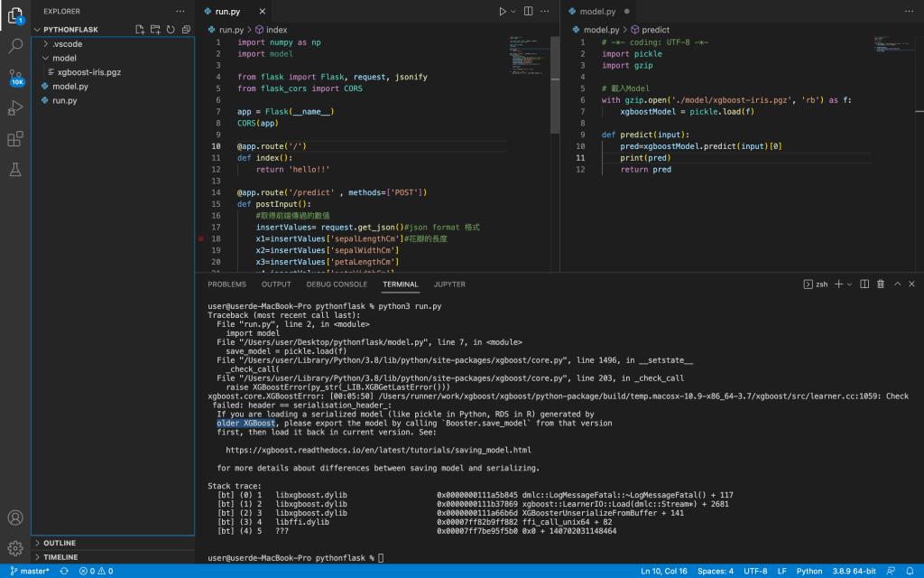Screen dimensions: 924x578
Task: Split the terminal panel
Action: (x=864, y=284)
